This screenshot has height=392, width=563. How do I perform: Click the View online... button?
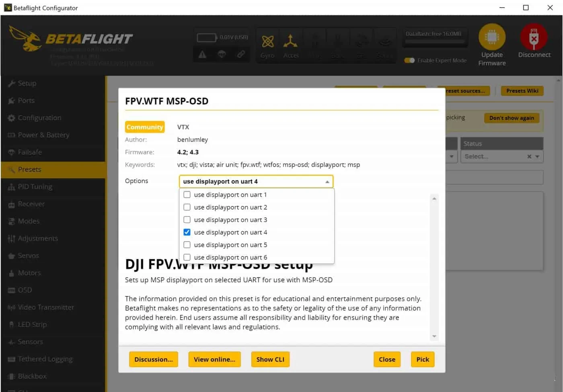(x=214, y=359)
